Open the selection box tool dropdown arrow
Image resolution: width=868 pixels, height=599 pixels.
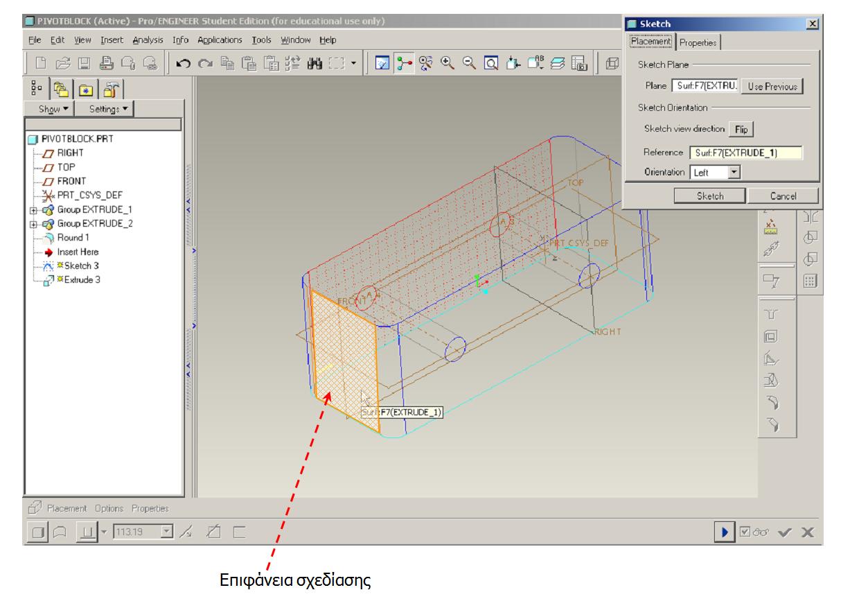click(x=354, y=64)
